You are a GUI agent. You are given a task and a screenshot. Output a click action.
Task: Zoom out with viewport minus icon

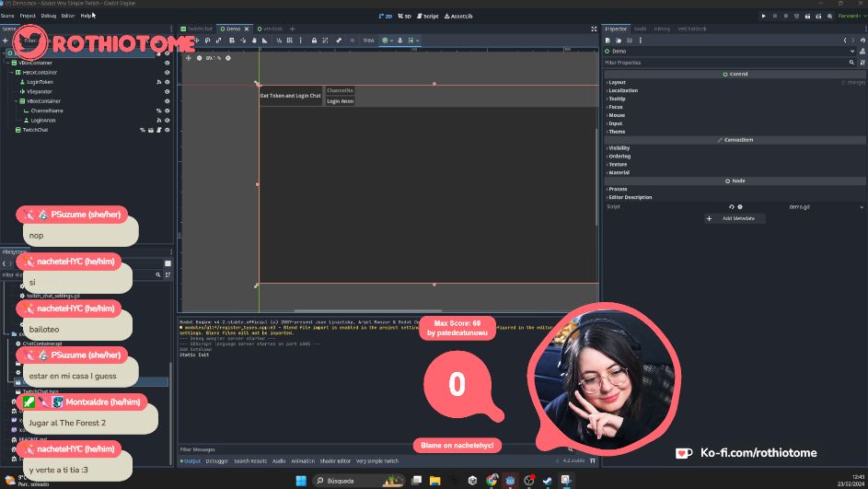point(200,58)
